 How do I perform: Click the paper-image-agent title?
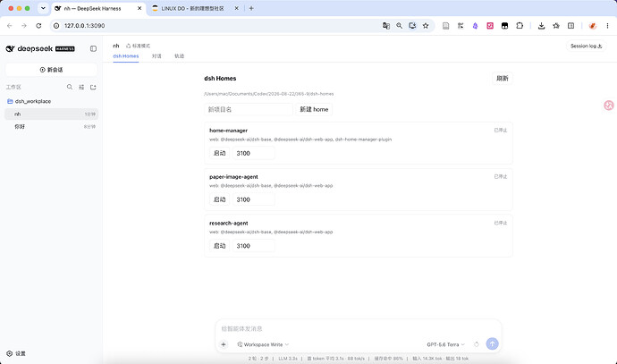coord(233,177)
